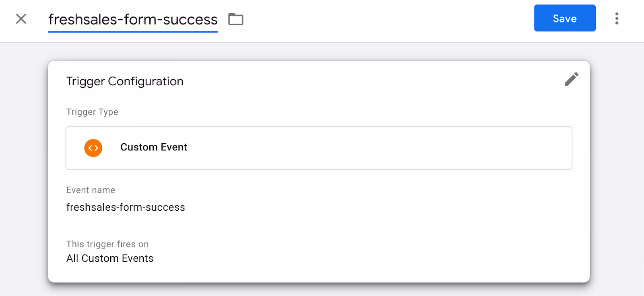The width and height of the screenshot is (644, 296).
Task: Open the folder selector icon beside the title
Action: [236, 19]
